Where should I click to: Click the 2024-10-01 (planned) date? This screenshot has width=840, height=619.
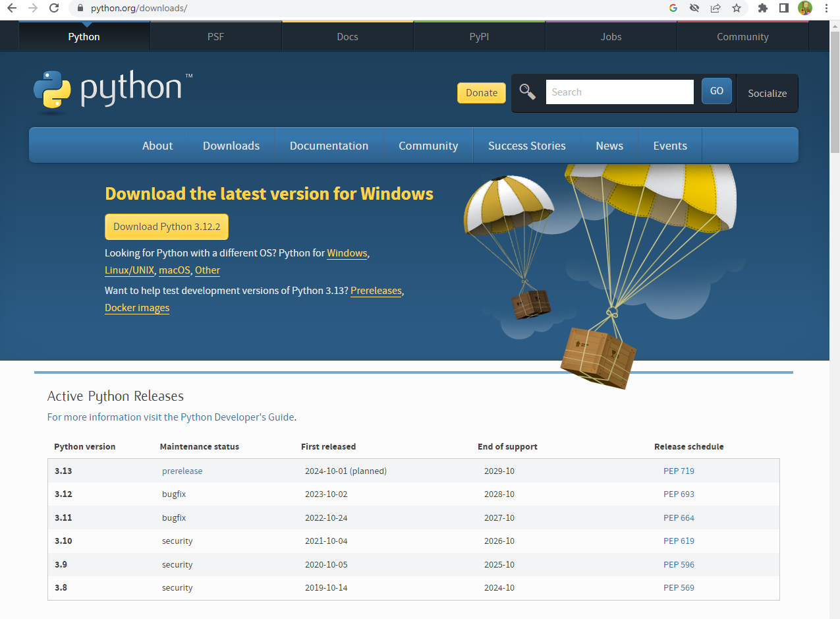(346, 471)
